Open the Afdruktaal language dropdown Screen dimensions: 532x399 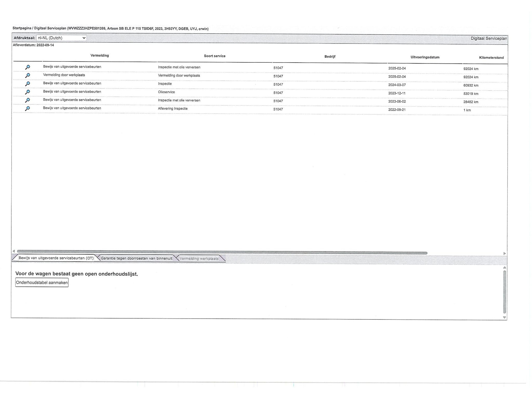[x=61, y=38]
